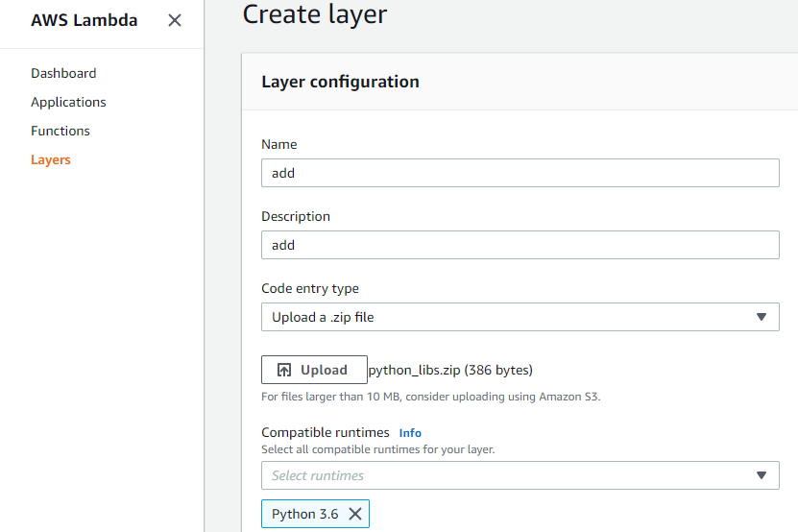Screen dimensions: 798x532
Task: Navigate to Functions in the sidebar
Action: tap(60, 131)
